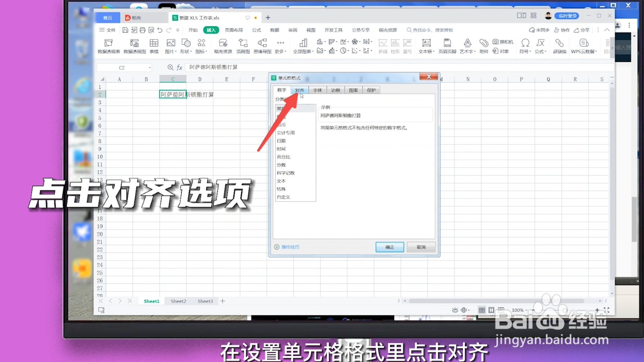Click the command search box (查找命令)

coord(430,30)
